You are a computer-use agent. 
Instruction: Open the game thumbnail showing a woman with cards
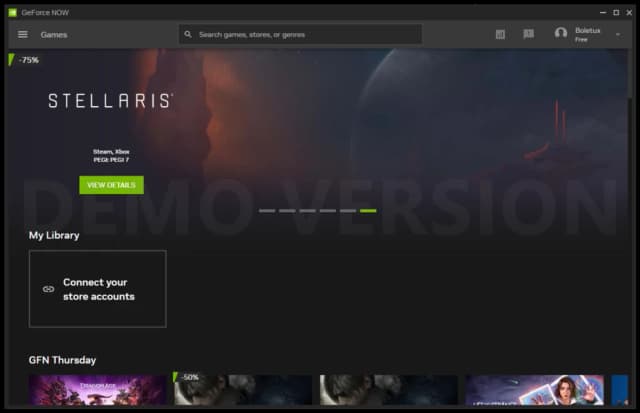pyautogui.click(x=534, y=390)
